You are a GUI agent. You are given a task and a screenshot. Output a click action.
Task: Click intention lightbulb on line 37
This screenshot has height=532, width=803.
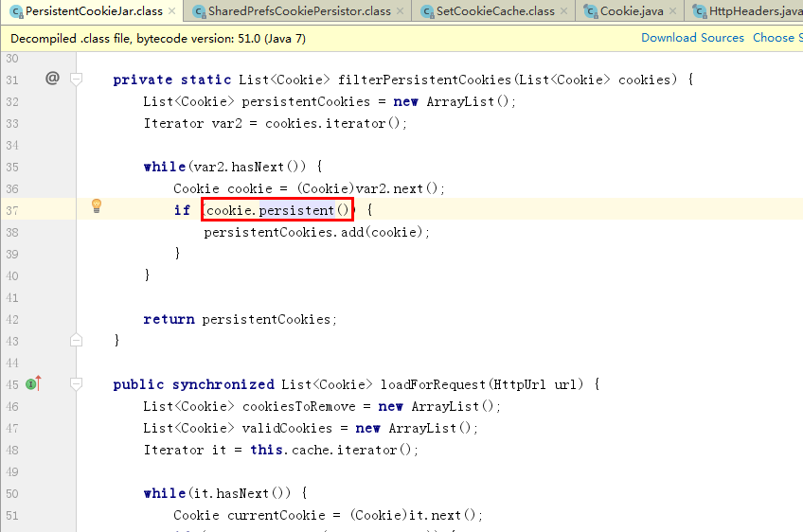point(97,205)
